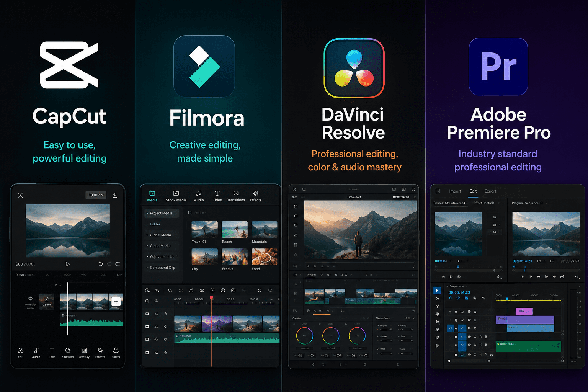Expand Compound Clip in Filmora's sidebar
Image resolution: width=588 pixels, height=392 pixels.
pos(162,268)
